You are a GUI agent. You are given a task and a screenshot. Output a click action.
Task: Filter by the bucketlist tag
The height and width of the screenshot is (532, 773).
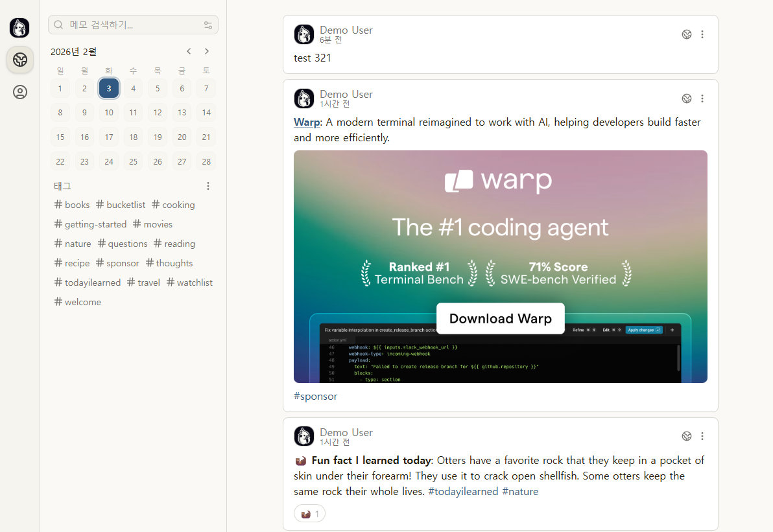click(121, 205)
